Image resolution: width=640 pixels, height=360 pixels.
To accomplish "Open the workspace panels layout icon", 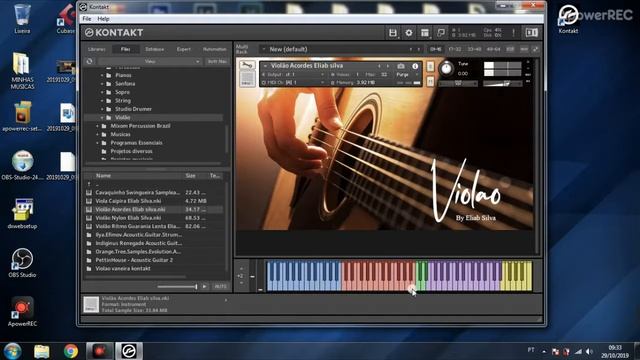I will point(425,33).
